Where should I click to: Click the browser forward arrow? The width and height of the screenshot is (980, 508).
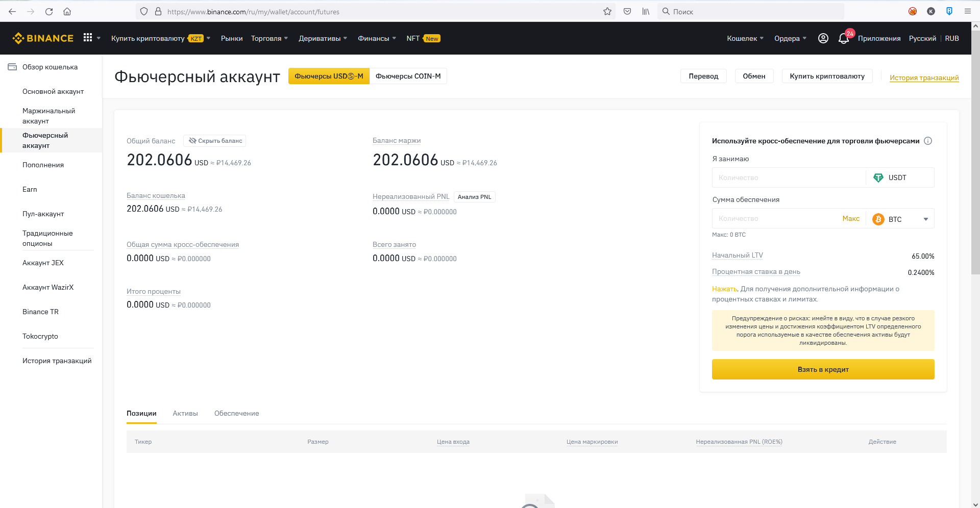31,11
